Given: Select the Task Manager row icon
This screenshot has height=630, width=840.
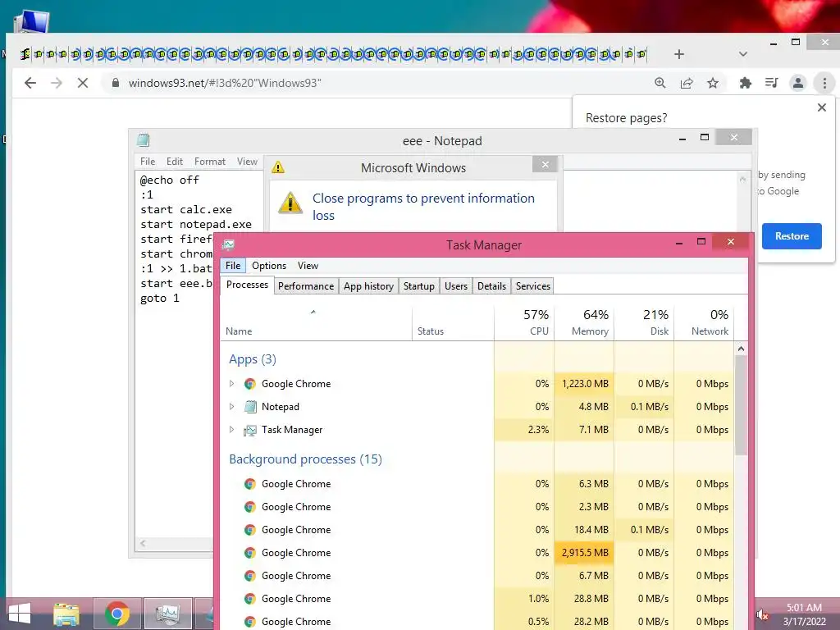Looking at the screenshot, I should (x=250, y=430).
